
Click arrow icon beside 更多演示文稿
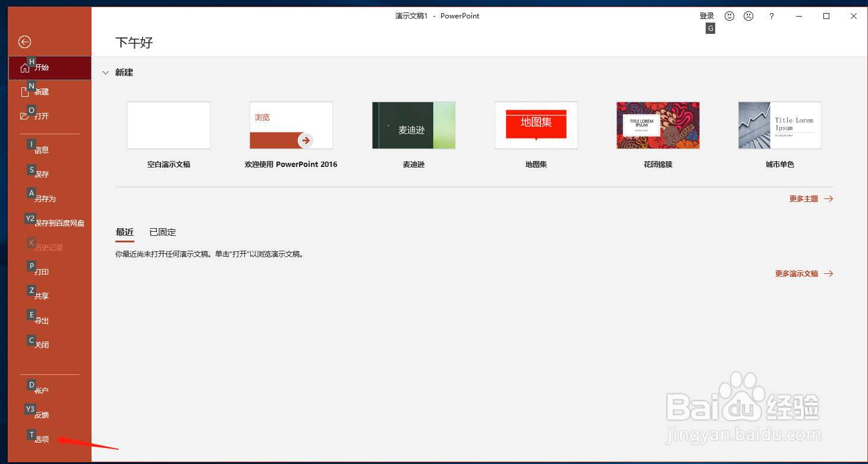coord(828,274)
